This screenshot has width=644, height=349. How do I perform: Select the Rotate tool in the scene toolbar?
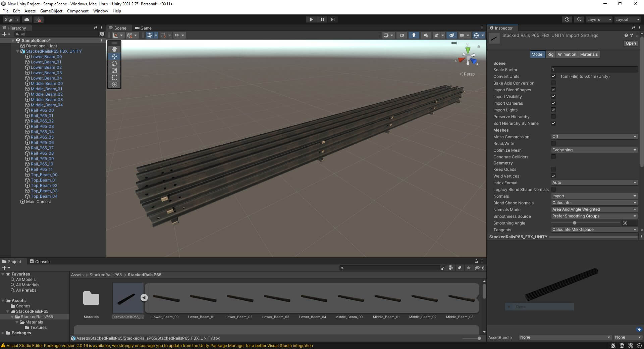(x=114, y=63)
